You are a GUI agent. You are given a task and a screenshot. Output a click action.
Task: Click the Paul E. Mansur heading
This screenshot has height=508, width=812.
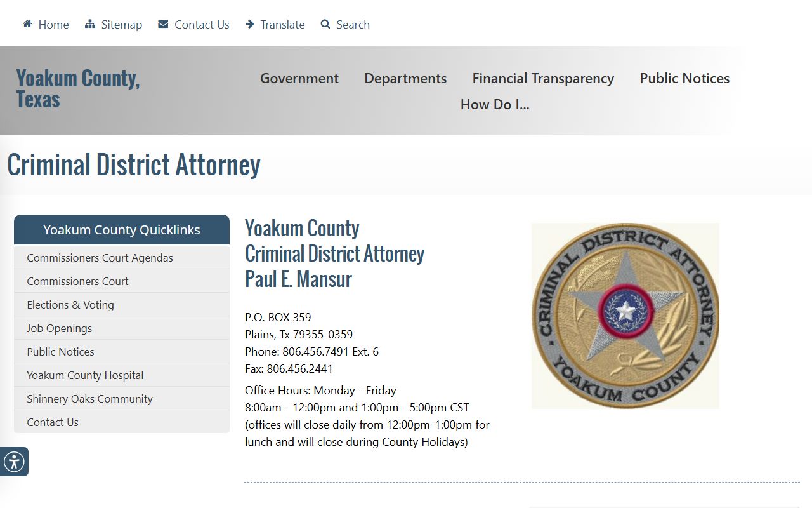click(298, 279)
